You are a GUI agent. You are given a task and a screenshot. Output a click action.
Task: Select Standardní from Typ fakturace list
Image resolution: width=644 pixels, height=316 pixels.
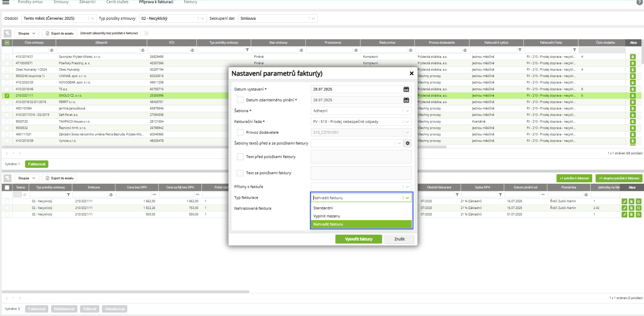323,208
